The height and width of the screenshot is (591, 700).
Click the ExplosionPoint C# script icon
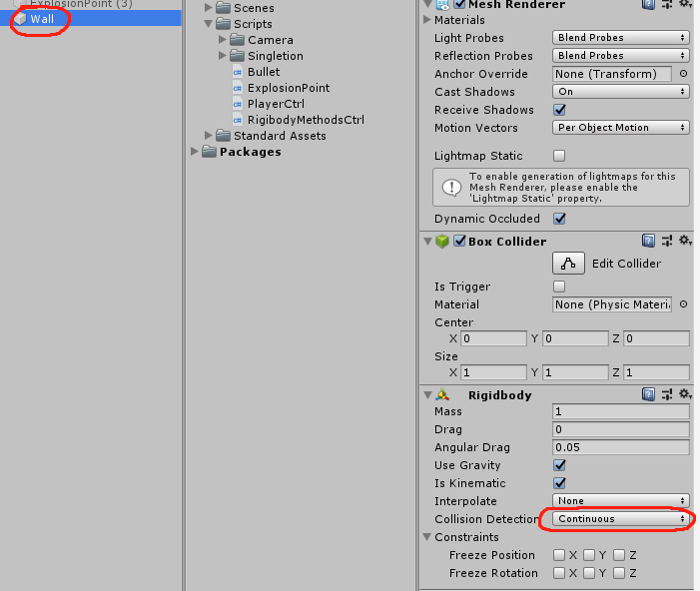238,88
